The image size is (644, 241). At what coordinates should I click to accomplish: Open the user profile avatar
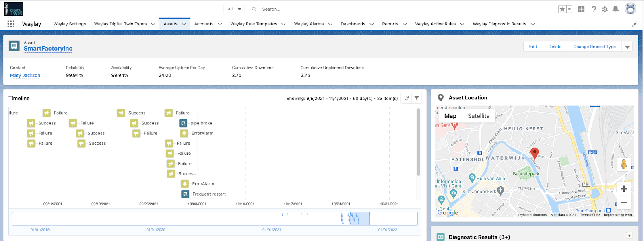630,8
